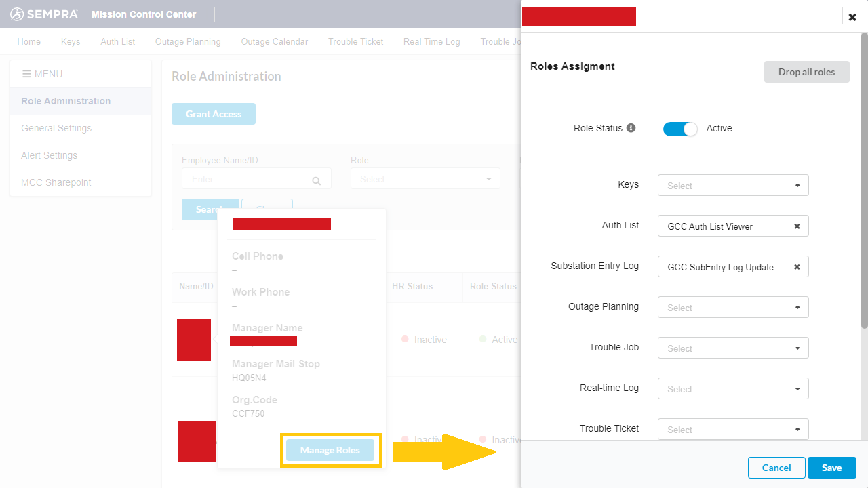Select Alert Settings in the sidebar
This screenshot has width=868, height=488.
click(49, 155)
